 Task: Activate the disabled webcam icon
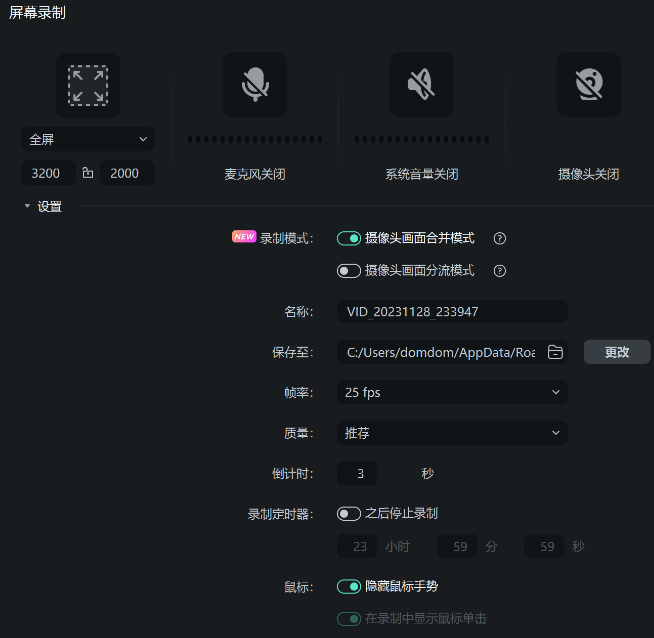[x=589, y=84]
